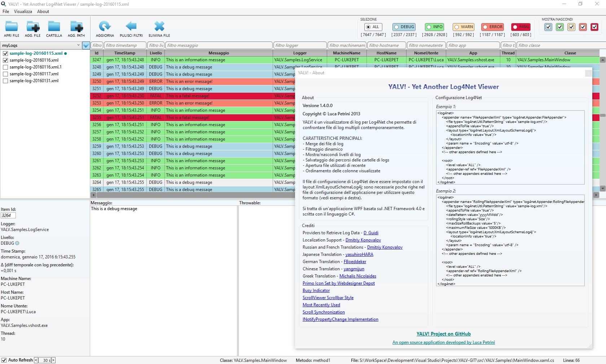Check sample-log-20160117.xml checkbox
Image resolution: width=606 pixels, height=364 pixels.
(x=5, y=74)
